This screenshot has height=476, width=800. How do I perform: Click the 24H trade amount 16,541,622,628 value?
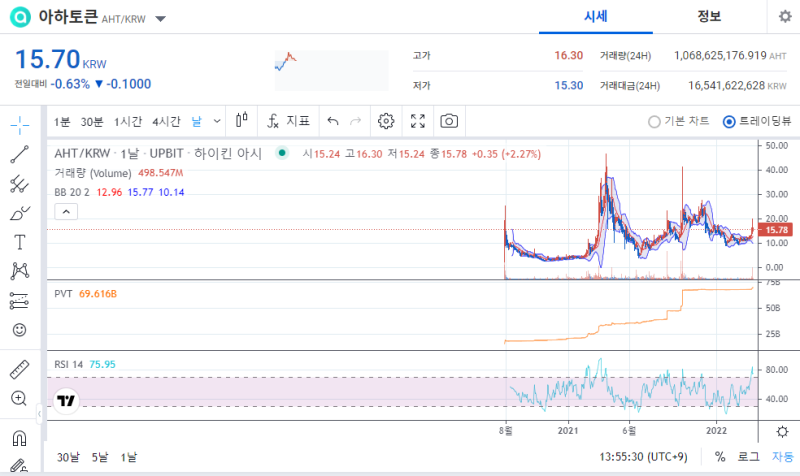[726, 85]
